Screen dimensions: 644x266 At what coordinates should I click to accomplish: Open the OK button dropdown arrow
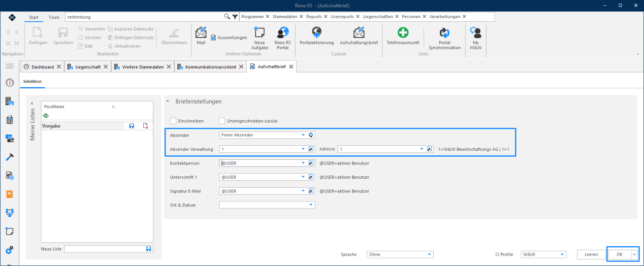point(634,255)
